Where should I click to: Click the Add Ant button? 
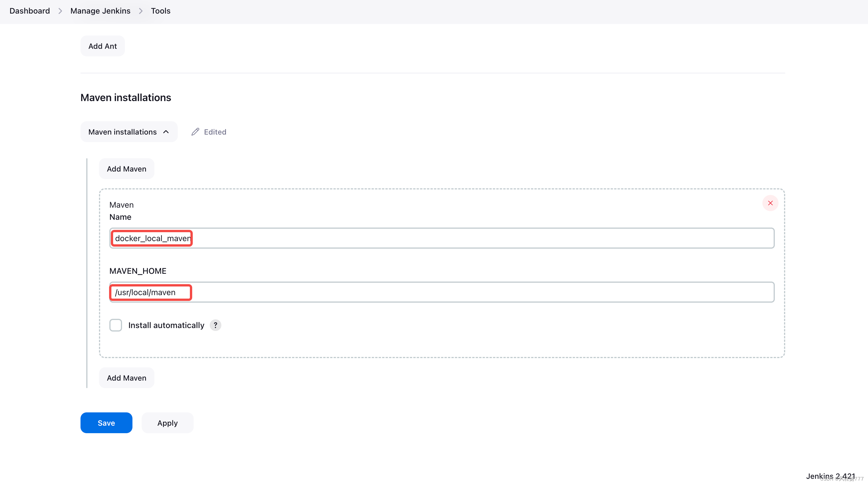pyautogui.click(x=102, y=46)
